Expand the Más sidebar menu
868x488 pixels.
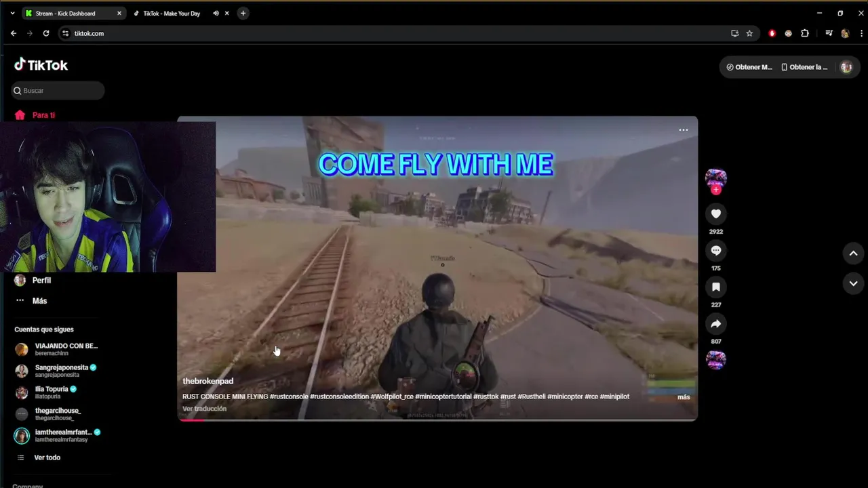[x=31, y=301]
